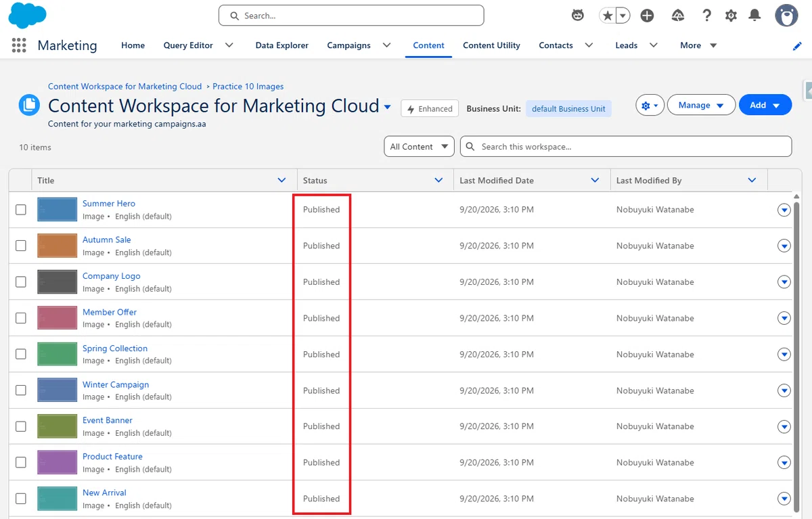Focus the Search this workspace field
Viewport: 812px width, 519px height.
(626, 147)
